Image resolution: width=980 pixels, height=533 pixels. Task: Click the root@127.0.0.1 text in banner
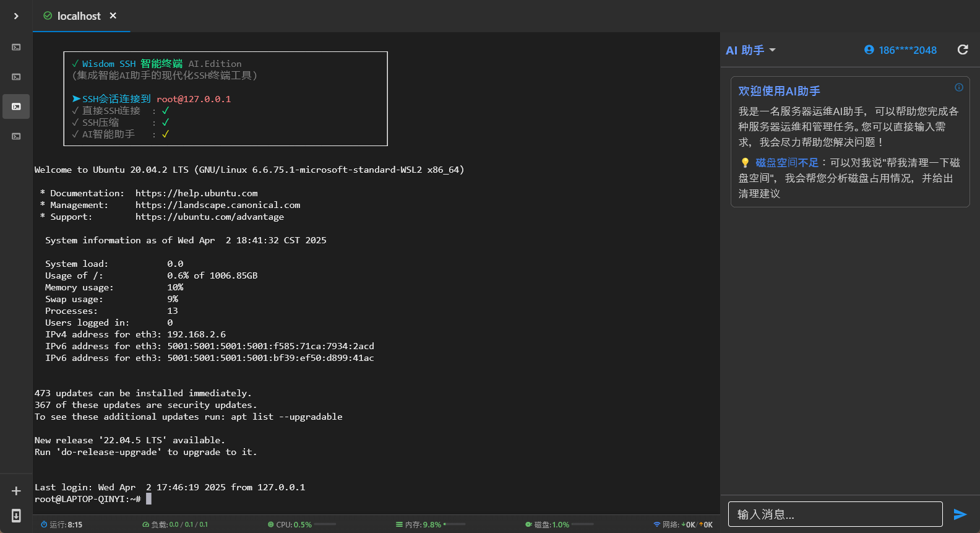[194, 99]
